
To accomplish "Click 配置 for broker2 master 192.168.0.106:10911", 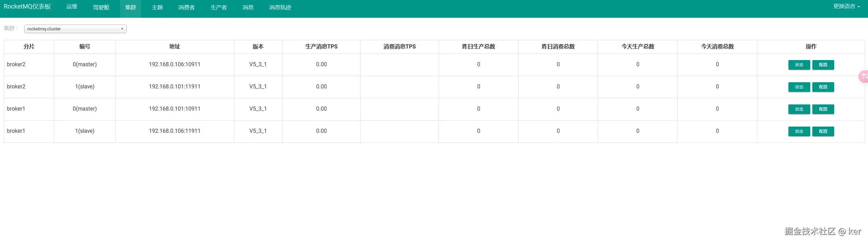I will click(823, 65).
